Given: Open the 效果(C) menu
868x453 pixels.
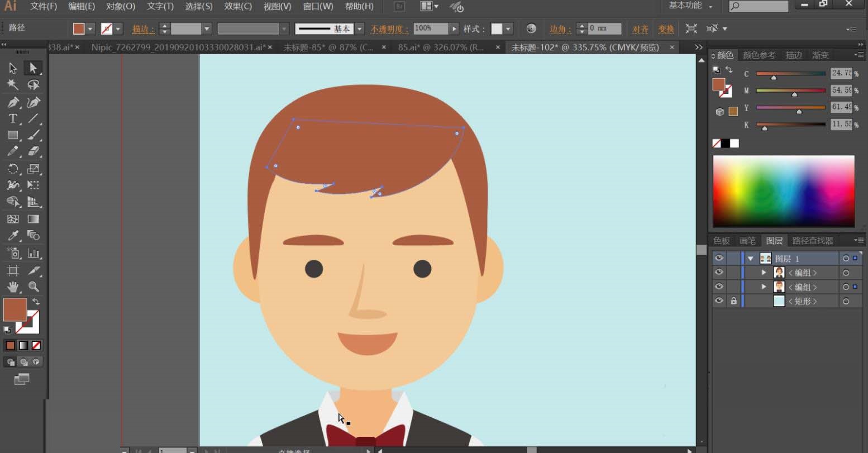Looking at the screenshot, I should (237, 6).
